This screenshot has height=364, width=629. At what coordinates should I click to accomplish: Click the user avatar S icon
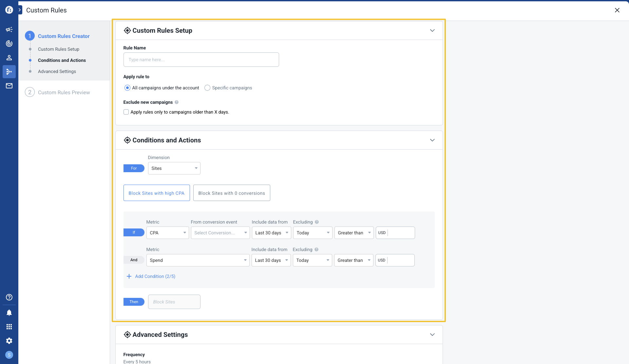9,355
